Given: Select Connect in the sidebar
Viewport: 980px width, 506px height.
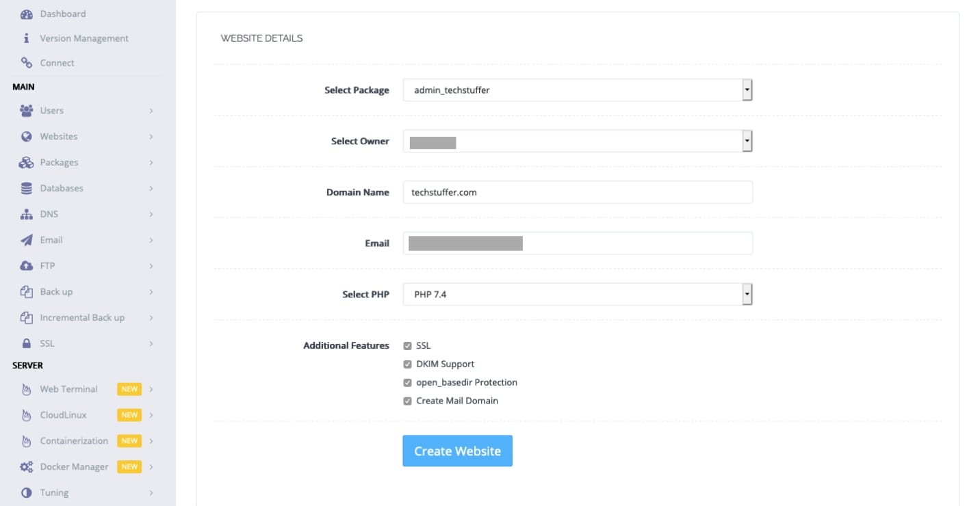Looking at the screenshot, I should tap(57, 63).
